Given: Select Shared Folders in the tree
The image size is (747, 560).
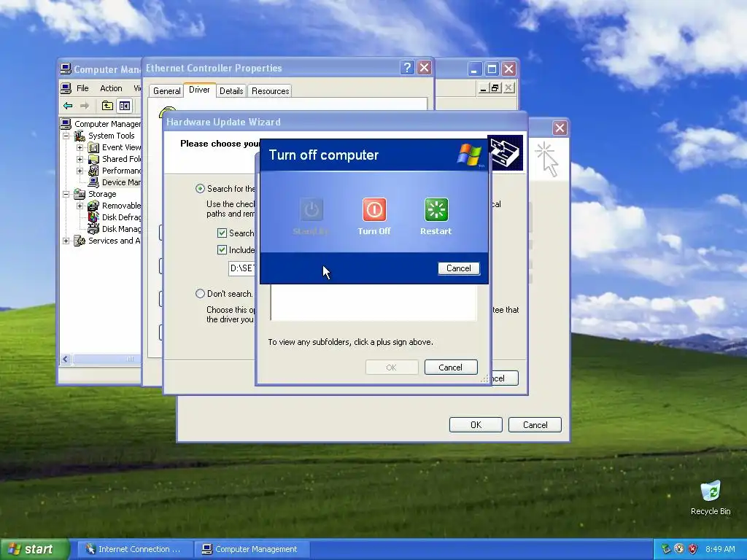Looking at the screenshot, I should pos(121,159).
